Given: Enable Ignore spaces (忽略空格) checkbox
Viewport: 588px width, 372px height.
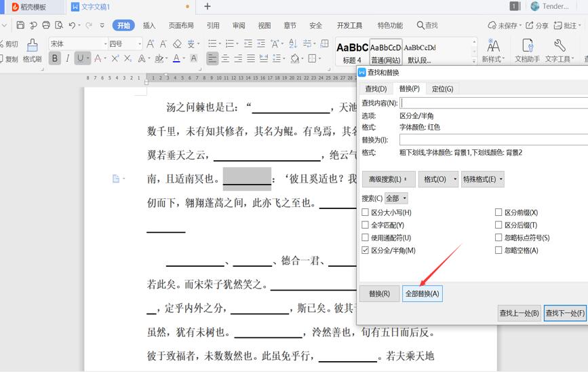Looking at the screenshot, I should click(x=498, y=250).
